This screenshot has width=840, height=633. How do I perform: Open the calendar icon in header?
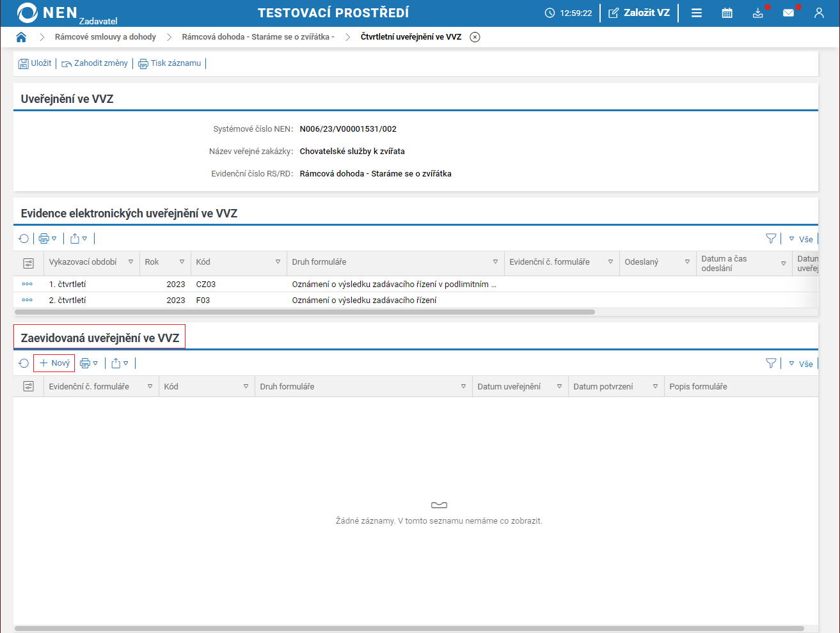[727, 13]
